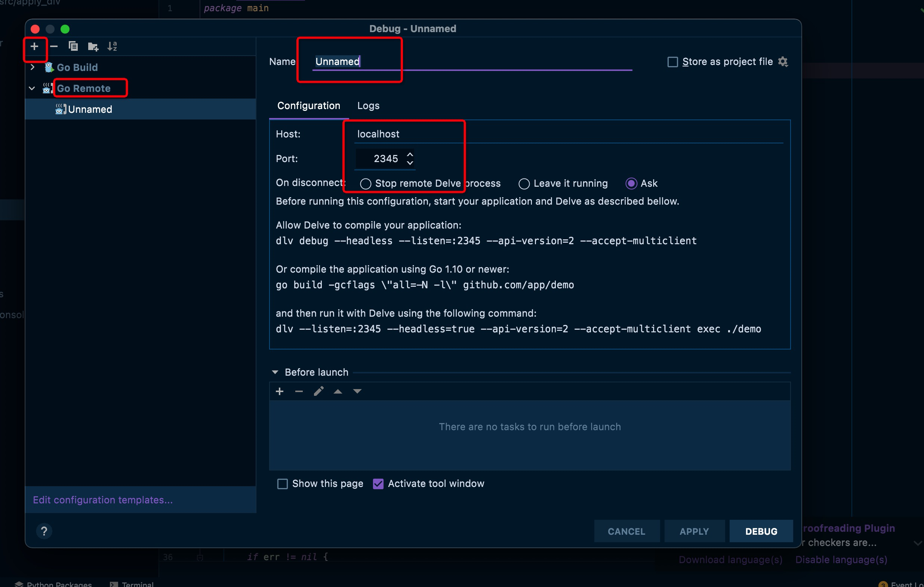This screenshot has height=587, width=924.
Task: Enable Store as project file checkbox
Action: pyautogui.click(x=673, y=62)
